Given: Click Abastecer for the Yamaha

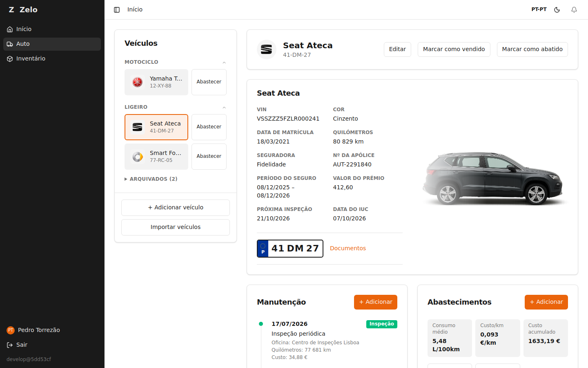Looking at the screenshot, I should coord(209,82).
